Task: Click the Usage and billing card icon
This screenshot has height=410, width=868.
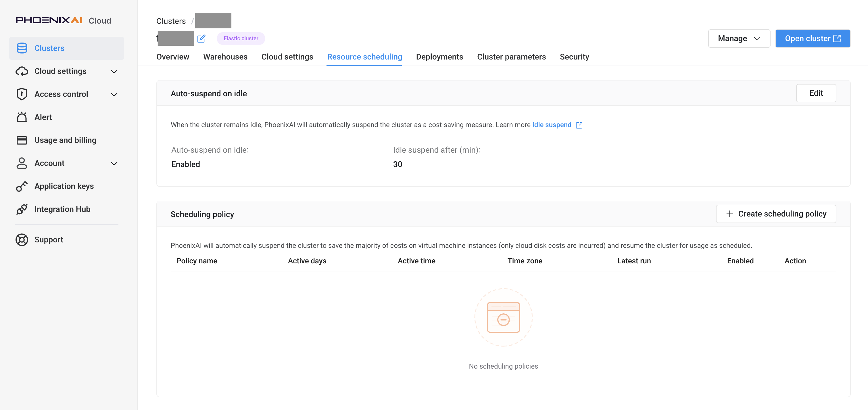Action: coord(22,140)
